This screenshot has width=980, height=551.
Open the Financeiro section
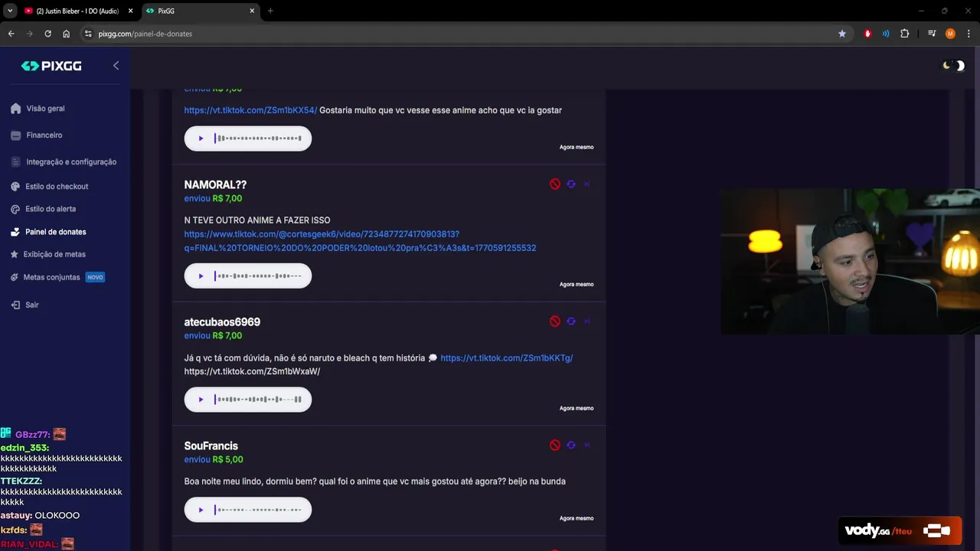click(44, 135)
